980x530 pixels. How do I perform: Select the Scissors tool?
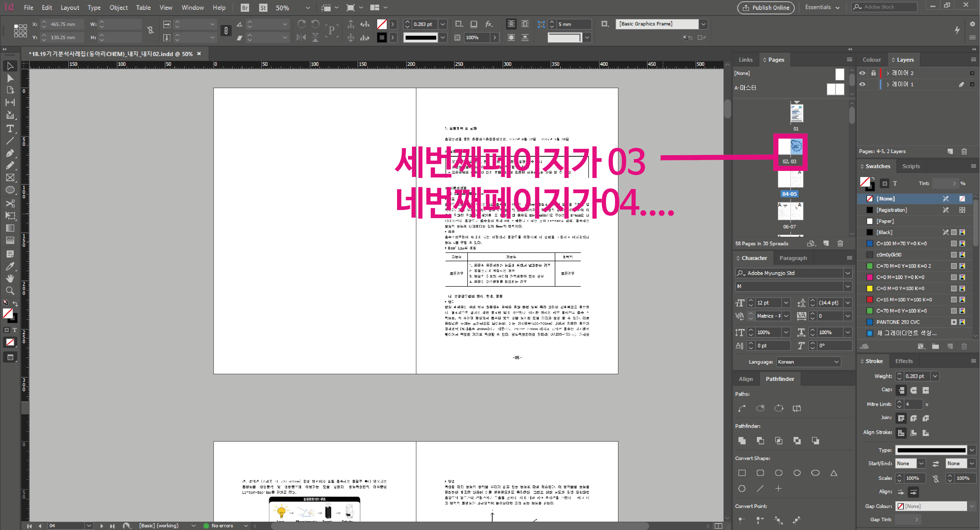coord(10,203)
